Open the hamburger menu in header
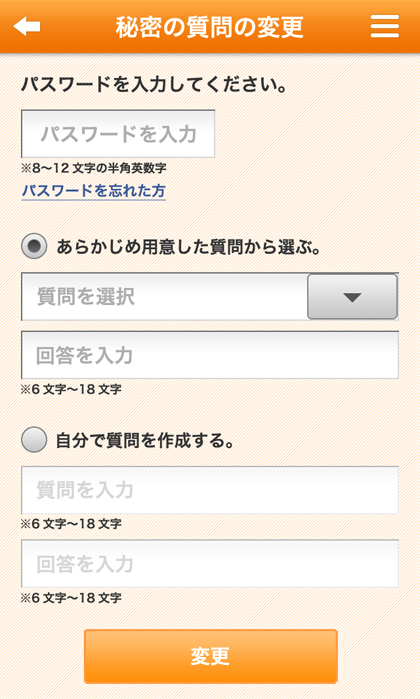The image size is (420, 699). pyautogui.click(x=385, y=26)
